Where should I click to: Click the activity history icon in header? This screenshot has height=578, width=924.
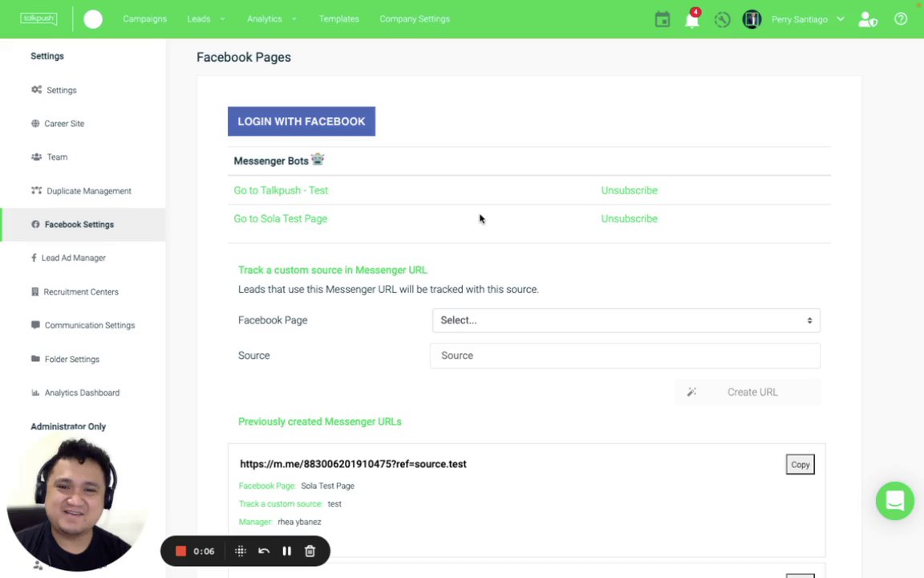click(x=722, y=19)
